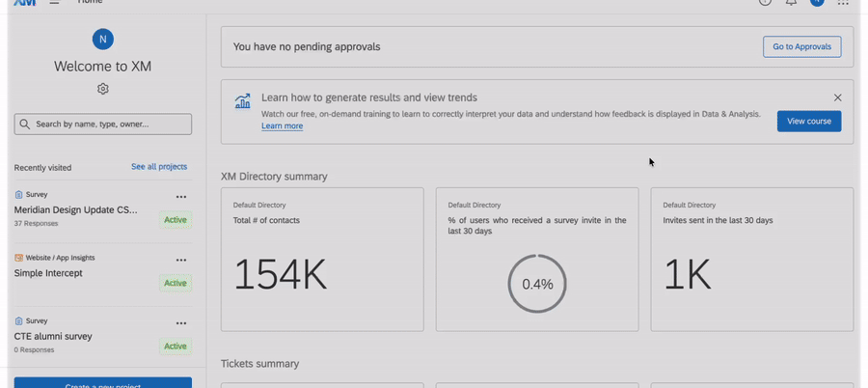Open the Simple Intercept project
The image size is (868, 388).
pyautogui.click(x=48, y=273)
